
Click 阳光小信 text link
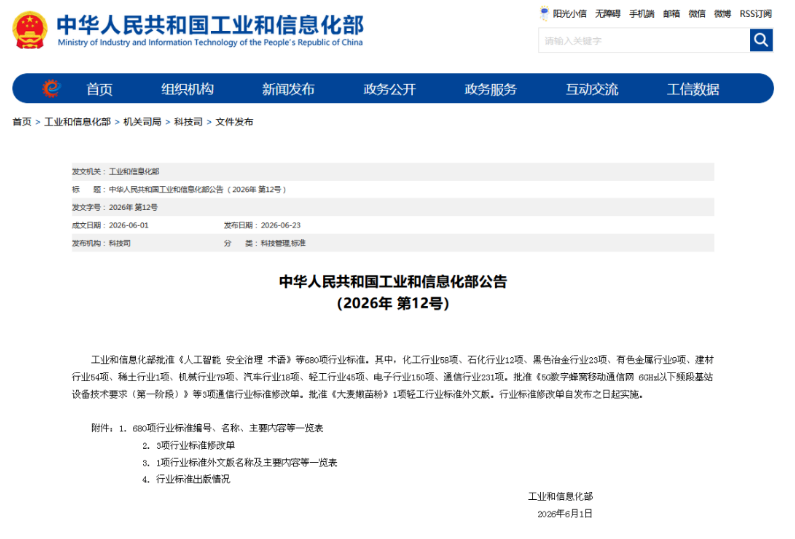point(569,14)
